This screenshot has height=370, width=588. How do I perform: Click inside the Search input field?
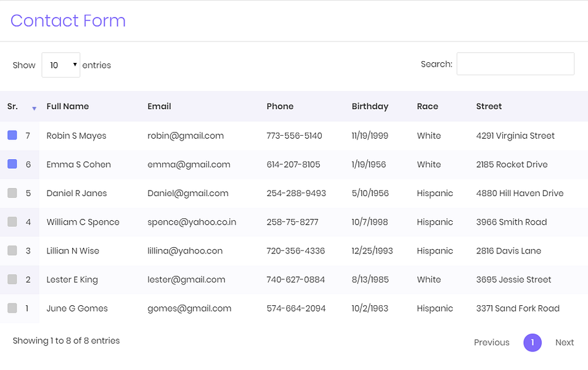click(515, 64)
